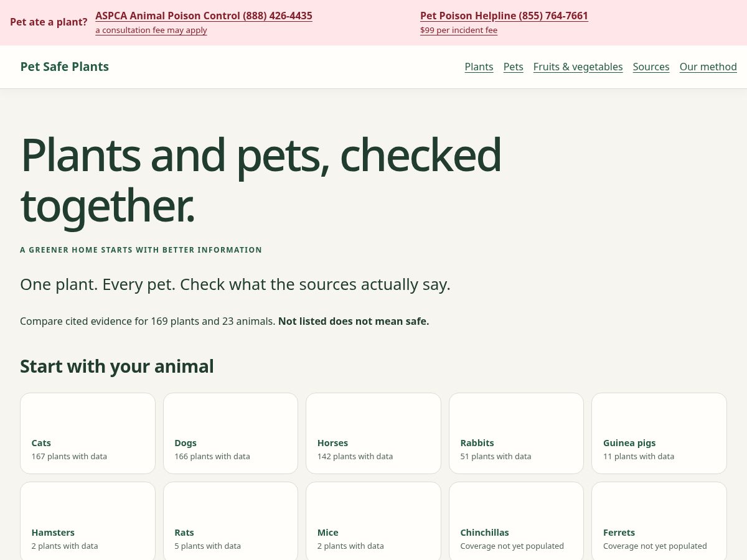The image size is (747, 560).
Task: Select the Hamsters animal card
Action: (x=88, y=521)
